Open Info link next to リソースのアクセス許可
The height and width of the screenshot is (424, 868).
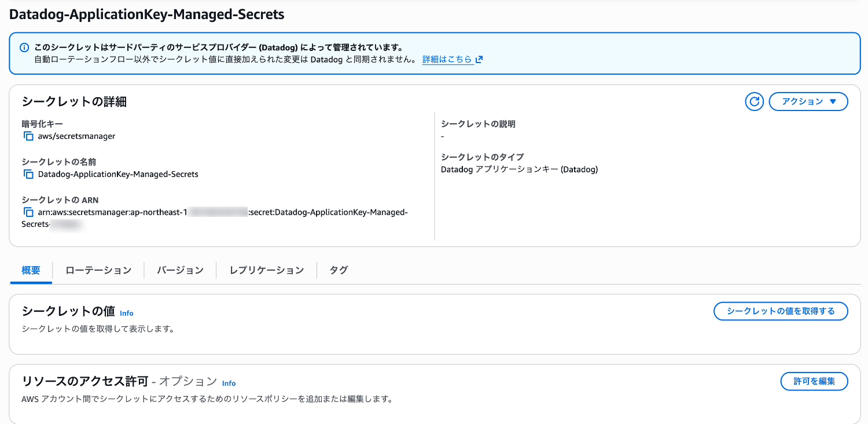[229, 383]
